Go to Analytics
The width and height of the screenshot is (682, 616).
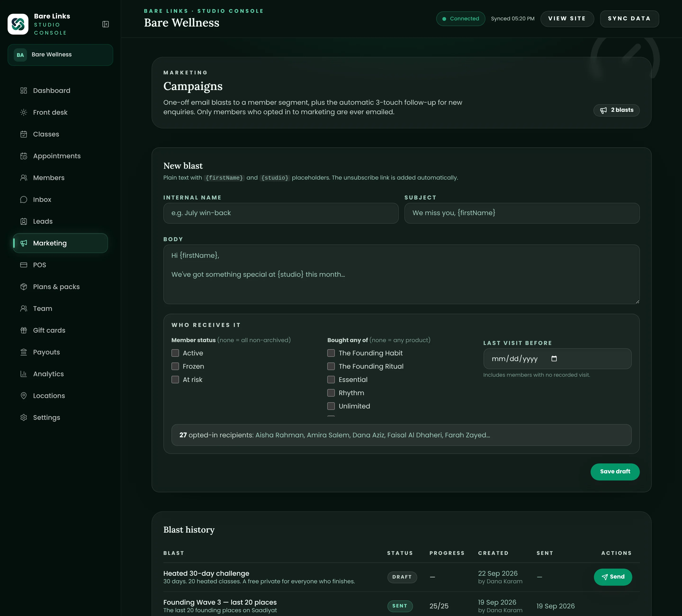pos(60,374)
